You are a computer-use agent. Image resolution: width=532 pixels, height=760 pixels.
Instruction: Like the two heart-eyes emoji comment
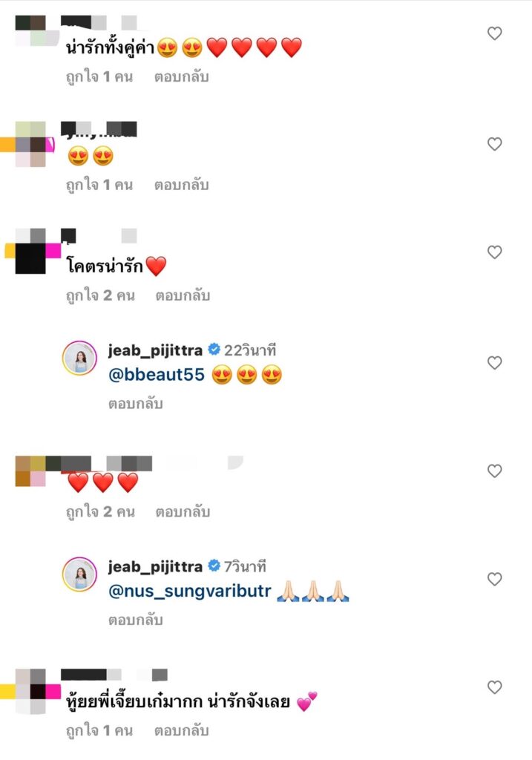(494, 144)
